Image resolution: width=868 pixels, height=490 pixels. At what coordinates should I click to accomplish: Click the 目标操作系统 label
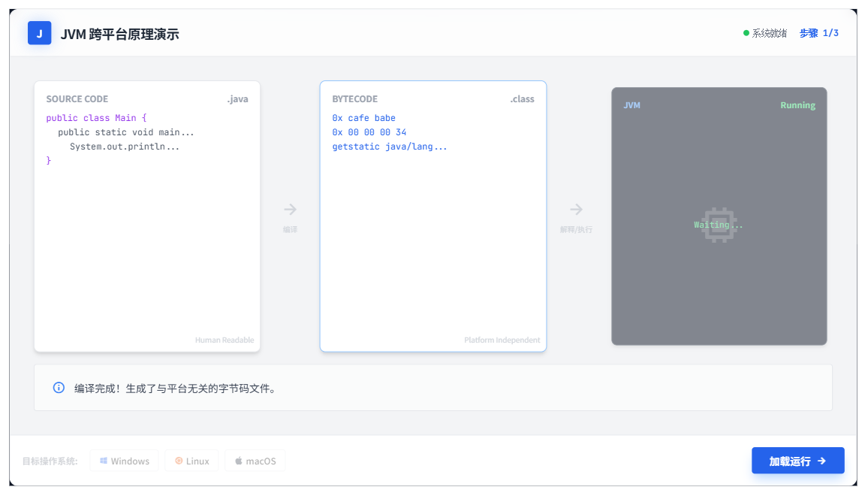(x=50, y=461)
